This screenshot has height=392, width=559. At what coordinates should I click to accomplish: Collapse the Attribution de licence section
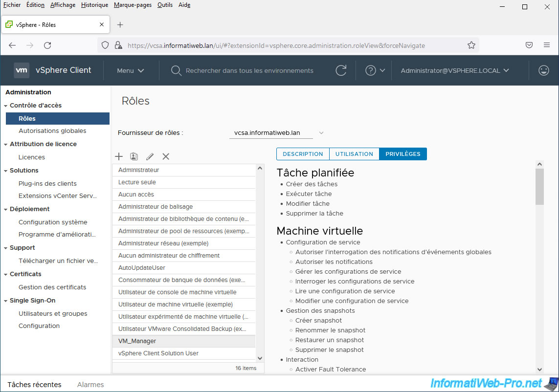tap(6, 144)
